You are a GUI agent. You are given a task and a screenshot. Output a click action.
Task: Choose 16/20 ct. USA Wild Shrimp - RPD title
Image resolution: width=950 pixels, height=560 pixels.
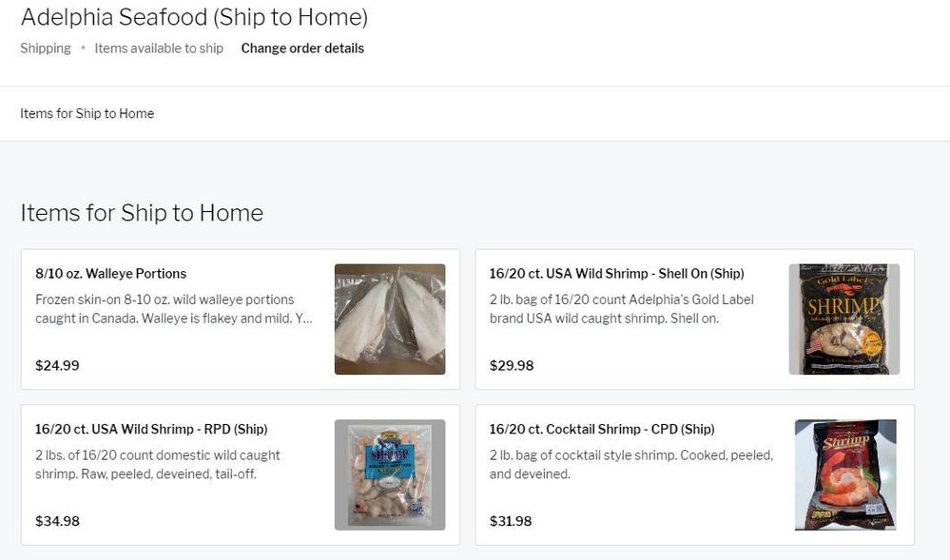tap(151, 430)
